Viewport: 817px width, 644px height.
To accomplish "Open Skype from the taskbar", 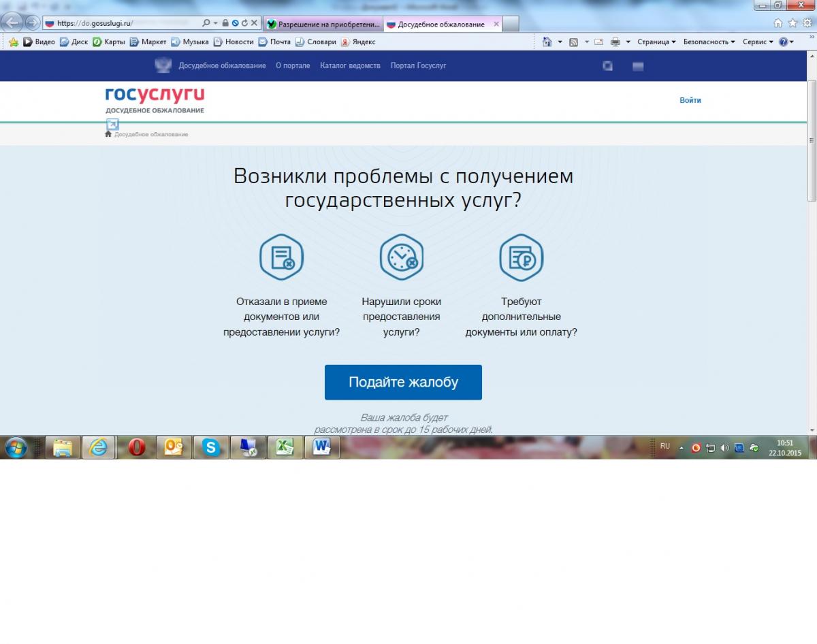I will tap(211, 447).
